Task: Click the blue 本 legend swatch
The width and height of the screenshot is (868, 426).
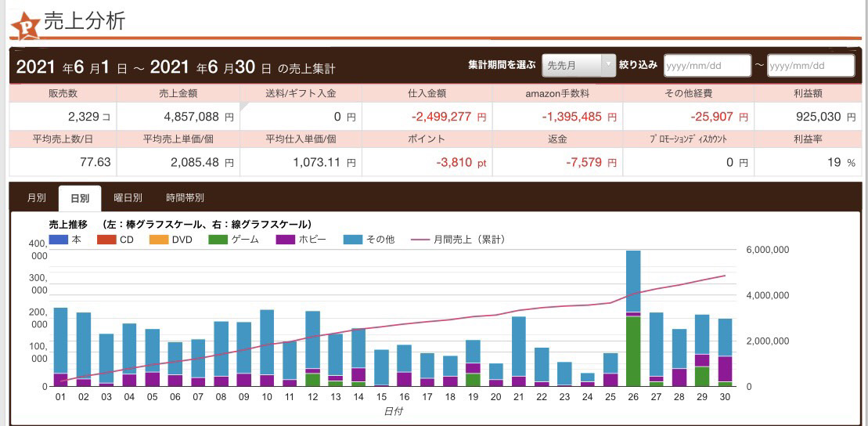Action: pos(59,240)
